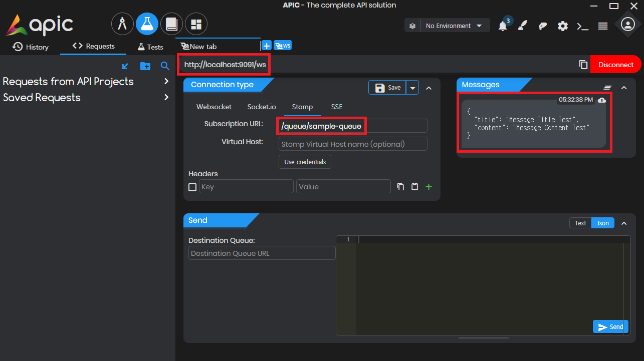Select the Tester flask icon
The image size is (644, 361).
click(147, 24)
